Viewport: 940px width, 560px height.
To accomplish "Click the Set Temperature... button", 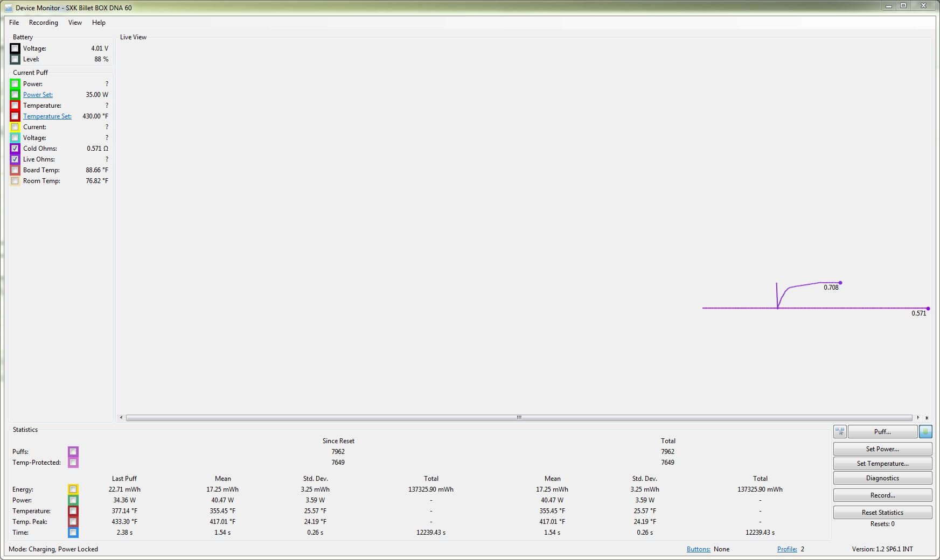I will pyautogui.click(x=882, y=464).
